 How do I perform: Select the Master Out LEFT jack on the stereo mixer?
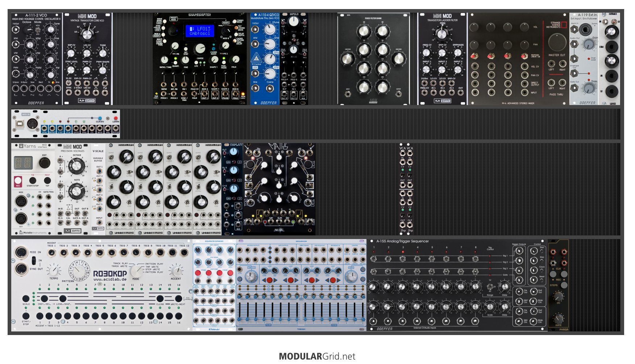click(x=551, y=64)
